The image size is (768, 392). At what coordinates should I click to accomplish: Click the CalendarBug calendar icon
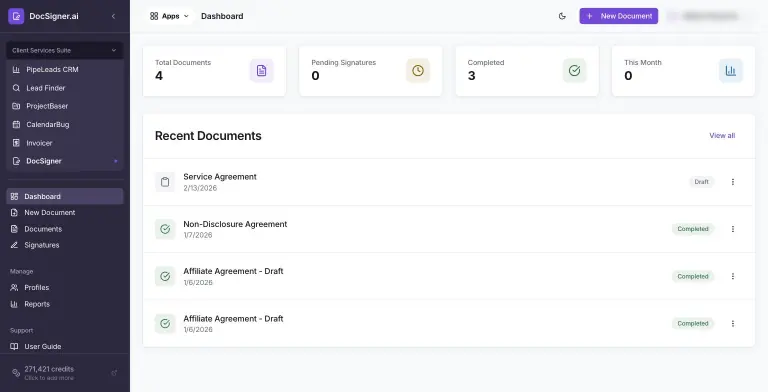(16, 124)
